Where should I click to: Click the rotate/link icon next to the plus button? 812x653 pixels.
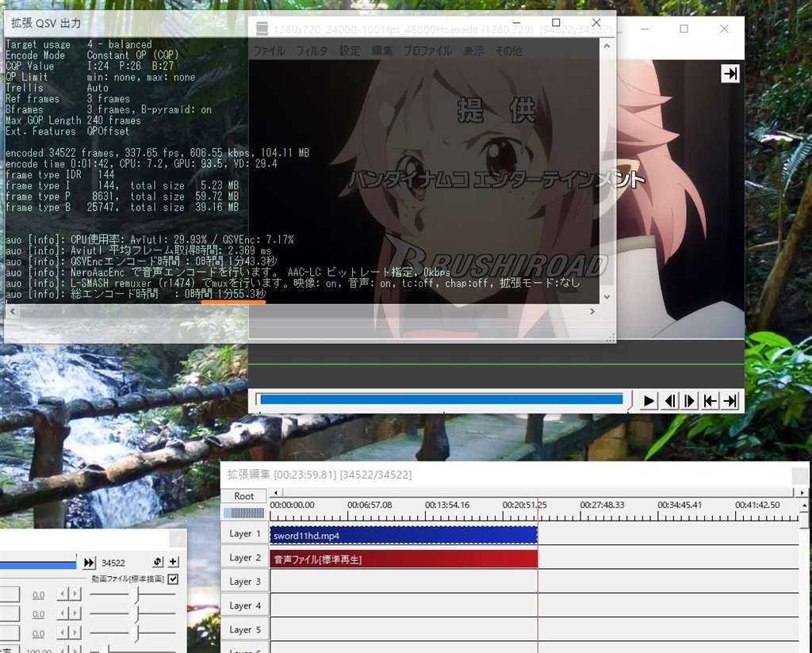pyautogui.click(x=158, y=562)
